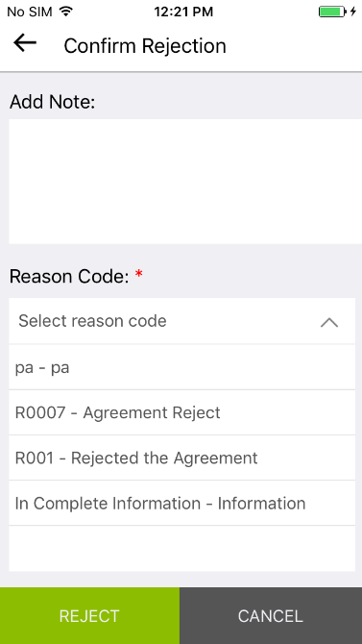Confirm with the green REJECT button
This screenshot has width=362, height=644.
tap(89, 616)
